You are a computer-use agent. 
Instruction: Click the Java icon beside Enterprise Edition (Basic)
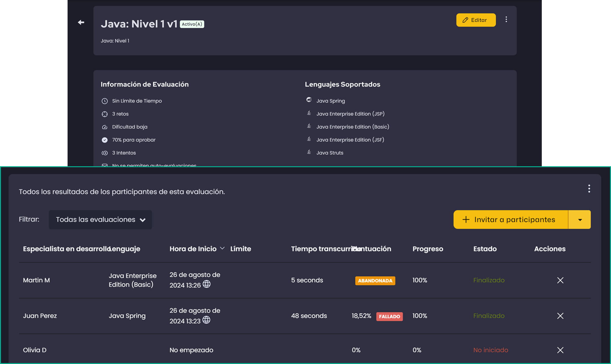click(309, 126)
